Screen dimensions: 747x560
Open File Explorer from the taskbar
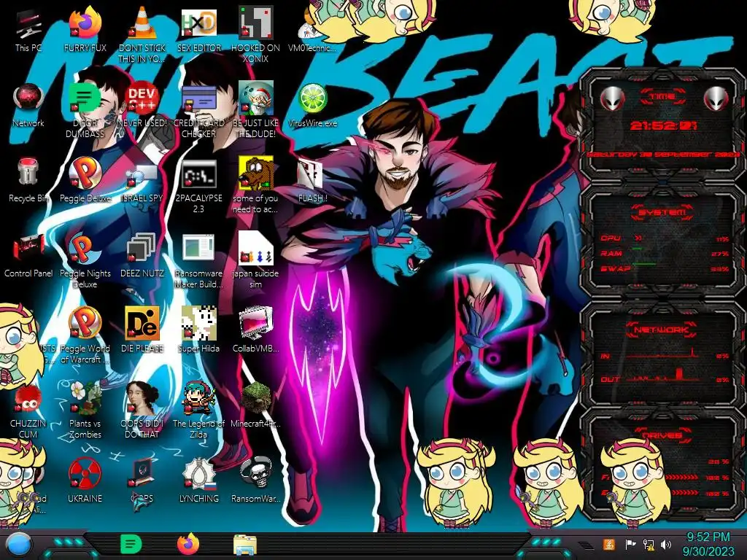pos(245,544)
